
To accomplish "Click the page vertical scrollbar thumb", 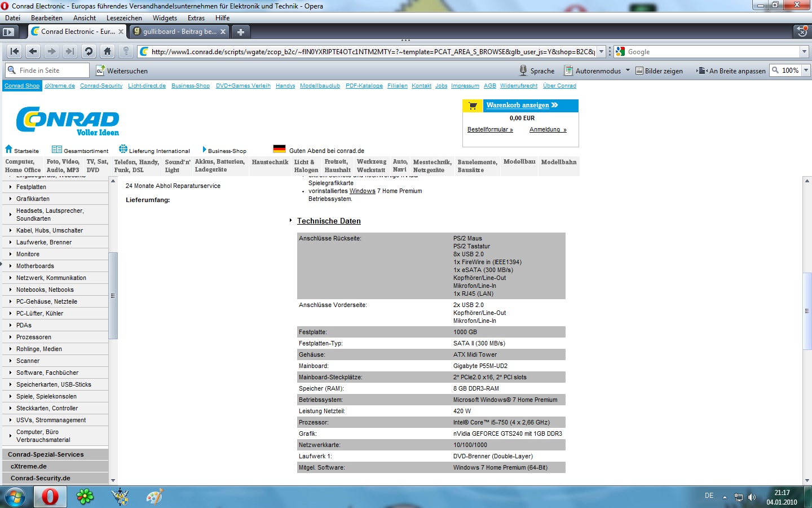I will click(807, 310).
